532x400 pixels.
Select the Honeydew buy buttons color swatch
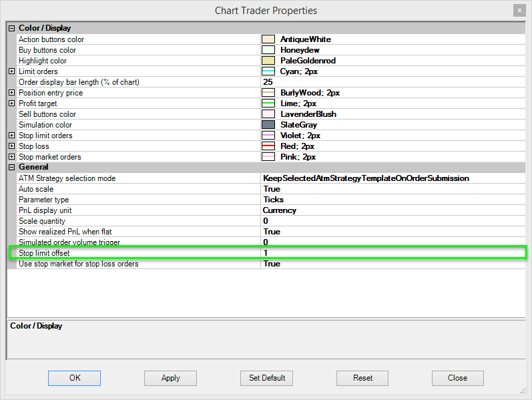tap(268, 50)
